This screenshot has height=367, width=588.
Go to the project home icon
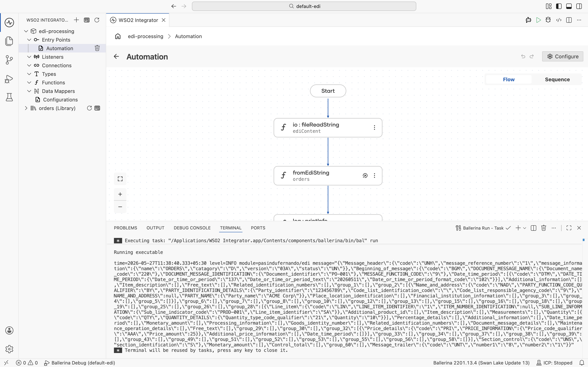point(118,36)
